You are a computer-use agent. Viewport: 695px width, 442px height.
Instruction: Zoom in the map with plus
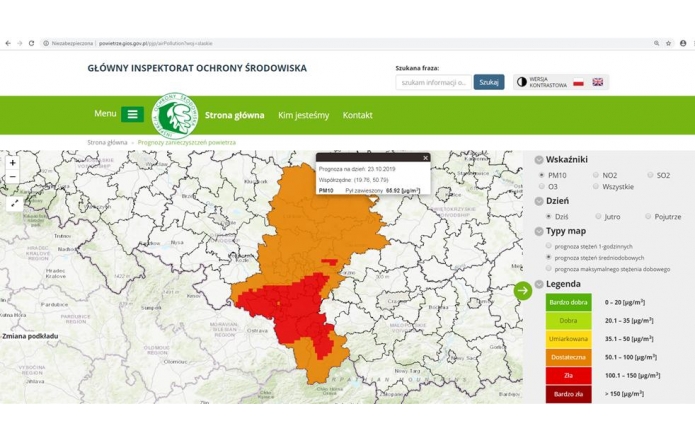(x=13, y=163)
